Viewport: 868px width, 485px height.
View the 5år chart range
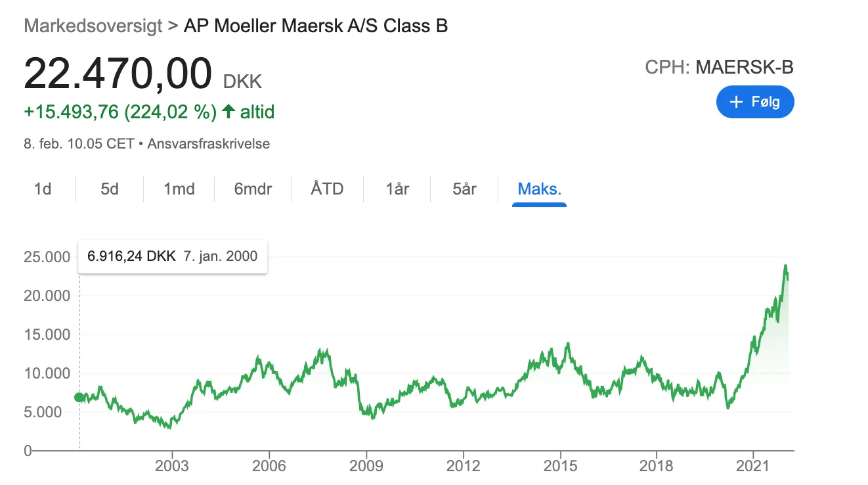click(x=464, y=189)
